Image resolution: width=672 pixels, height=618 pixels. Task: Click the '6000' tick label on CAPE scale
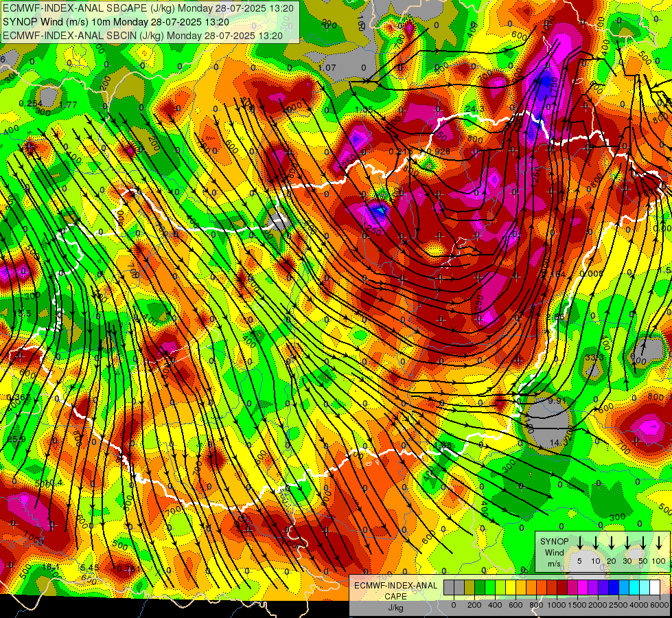pyautogui.click(x=660, y=605)
